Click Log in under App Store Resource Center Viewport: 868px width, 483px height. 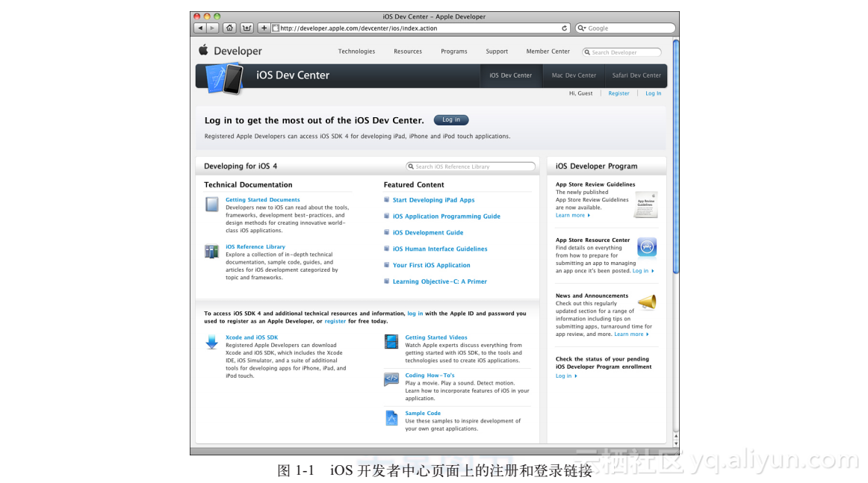pyautogui.click(x=643, y=271)
